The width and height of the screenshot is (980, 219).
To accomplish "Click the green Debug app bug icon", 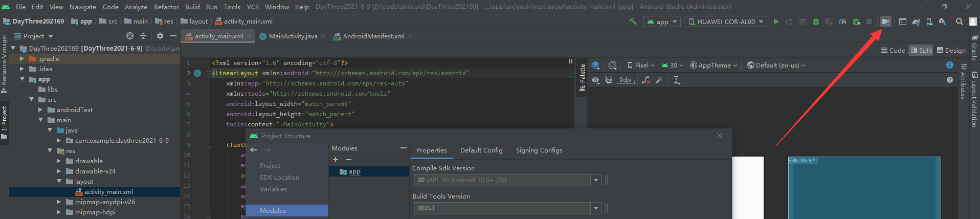I will pyautogui.click(x=816, y=21).
